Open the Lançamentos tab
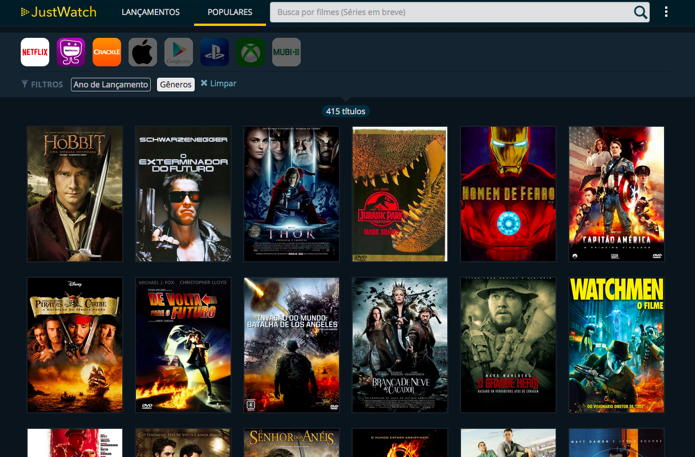Image resolution: width=695 pixels, height=457 pixels. point(151,12)
